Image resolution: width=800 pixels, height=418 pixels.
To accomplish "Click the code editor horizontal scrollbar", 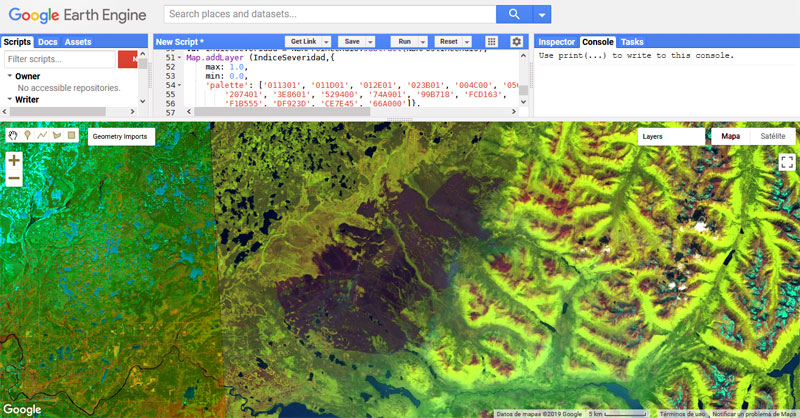I will [x=282, y=111].
